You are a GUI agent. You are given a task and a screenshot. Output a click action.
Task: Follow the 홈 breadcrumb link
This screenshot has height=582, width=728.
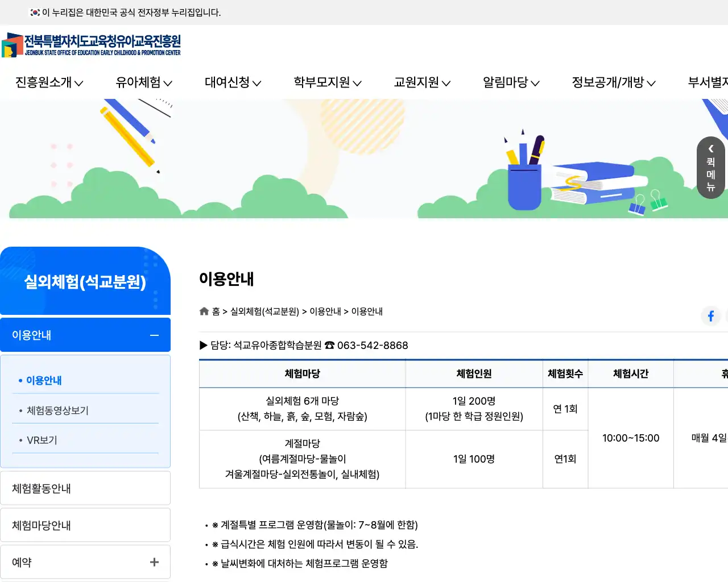(x=216, y=311)
